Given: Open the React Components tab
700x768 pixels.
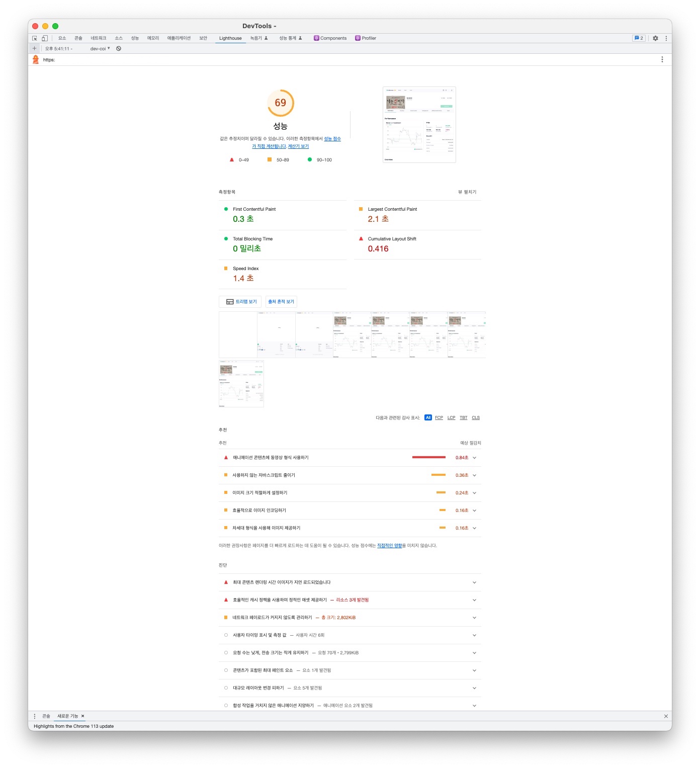Looking at the screenshot, I should tap(330, 38).
